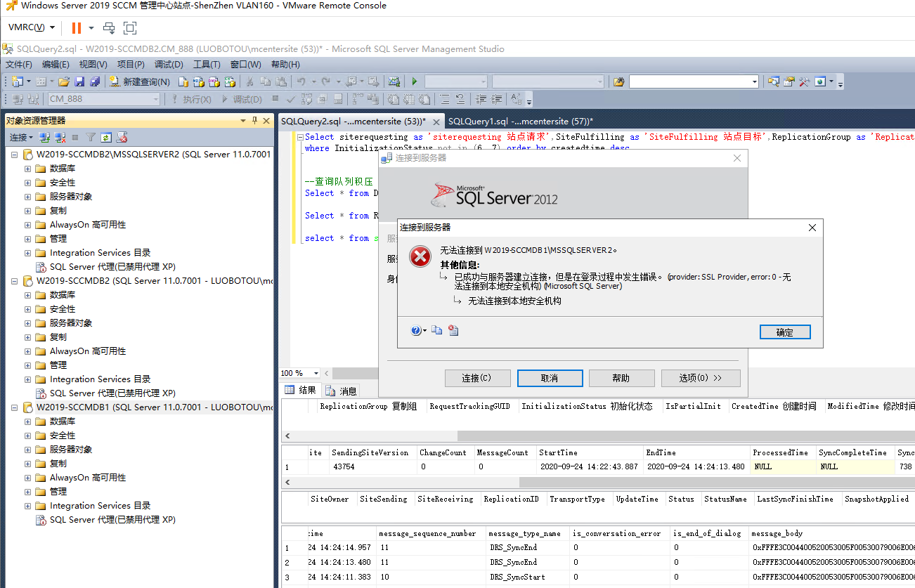Click the filter funnel icon in Object Explorer
The width and height of the screenshot is (915, 588).
pos(91,137)
